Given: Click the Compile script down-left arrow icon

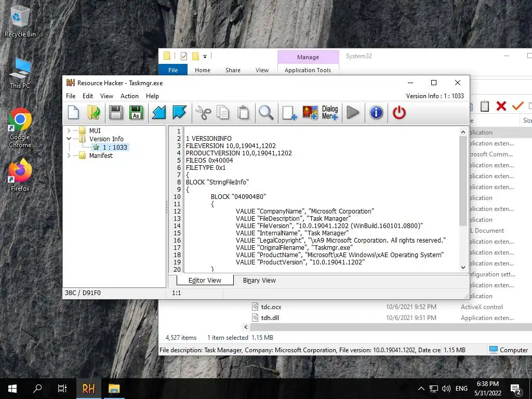Looking at the screenshot, I should [x=159, y=113].
